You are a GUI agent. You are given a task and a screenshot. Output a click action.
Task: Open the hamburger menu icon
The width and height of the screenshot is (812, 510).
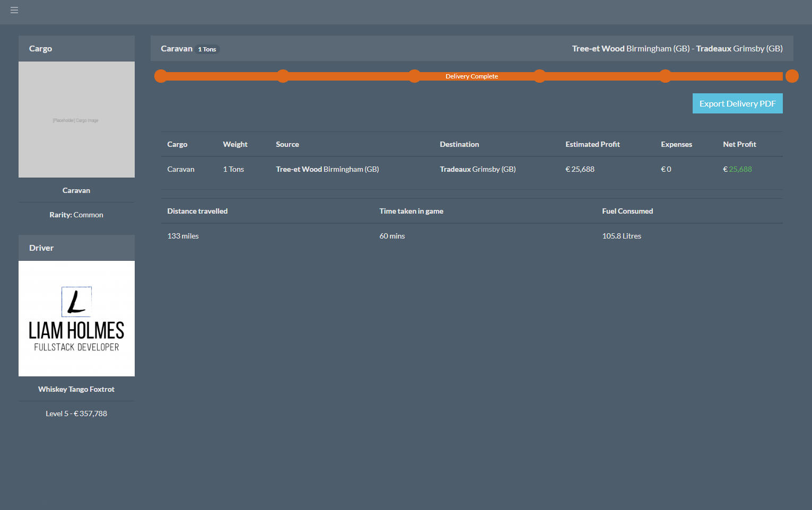[14, 10]
